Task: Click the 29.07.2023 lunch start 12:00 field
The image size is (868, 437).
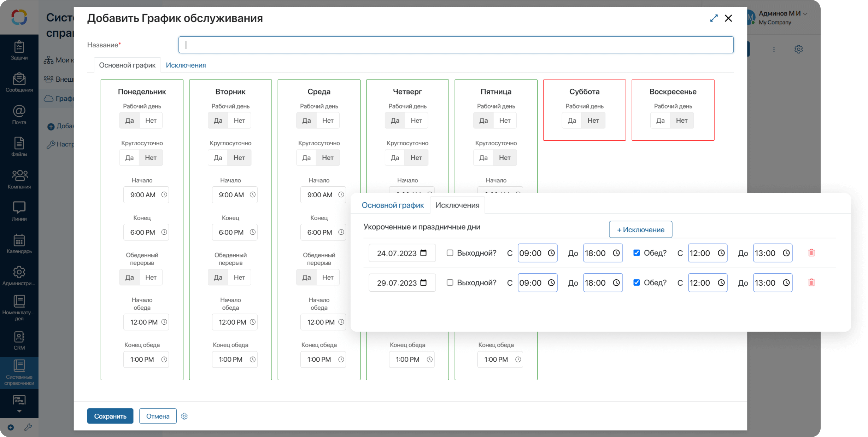Action: 708,282
